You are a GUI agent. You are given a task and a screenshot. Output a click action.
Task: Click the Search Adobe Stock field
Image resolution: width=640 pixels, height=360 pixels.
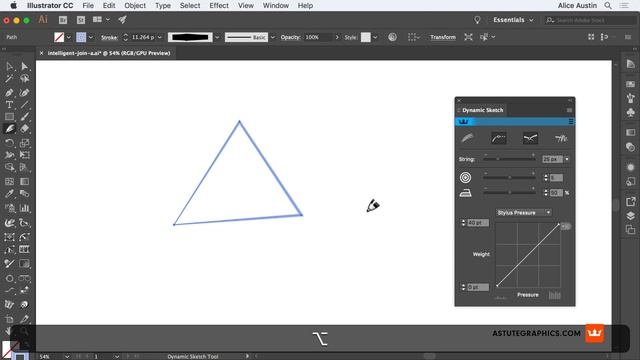coord(590,20)
